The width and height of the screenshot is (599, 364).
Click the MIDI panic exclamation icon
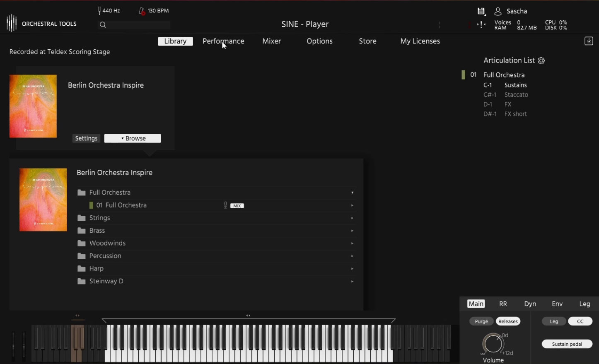[x=481, y=24]
